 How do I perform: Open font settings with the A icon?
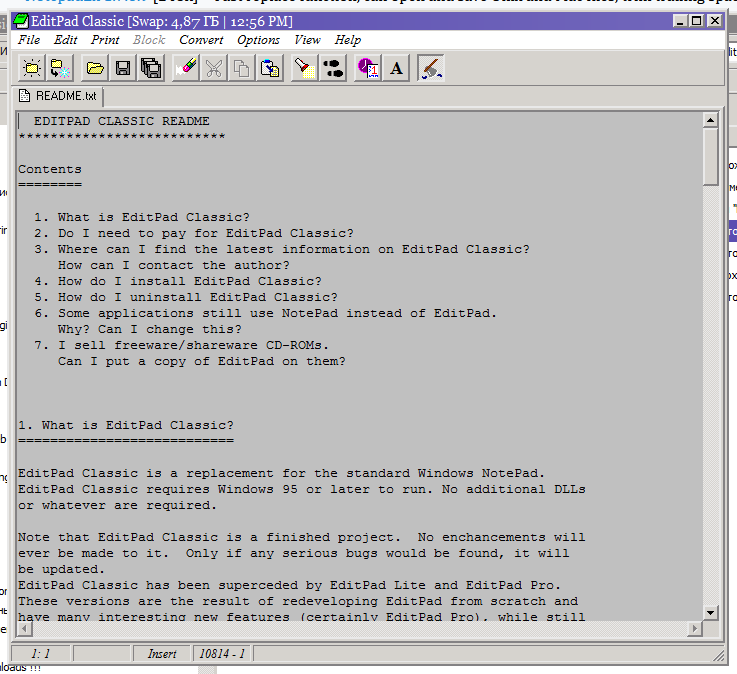[396, 69]
